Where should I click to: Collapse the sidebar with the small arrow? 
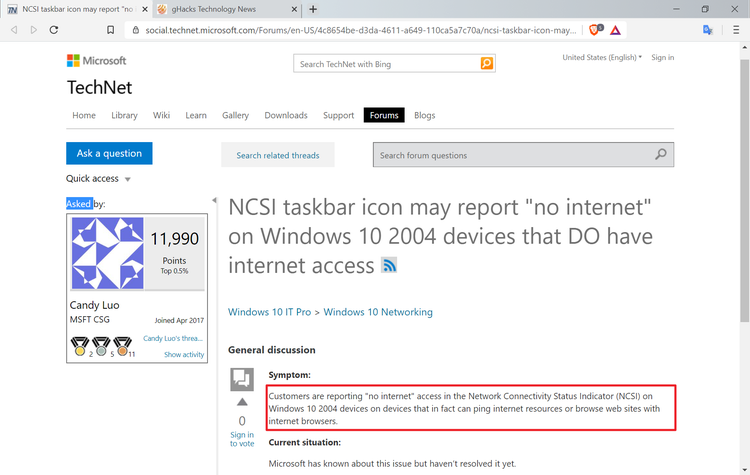[x=214, y=200]
